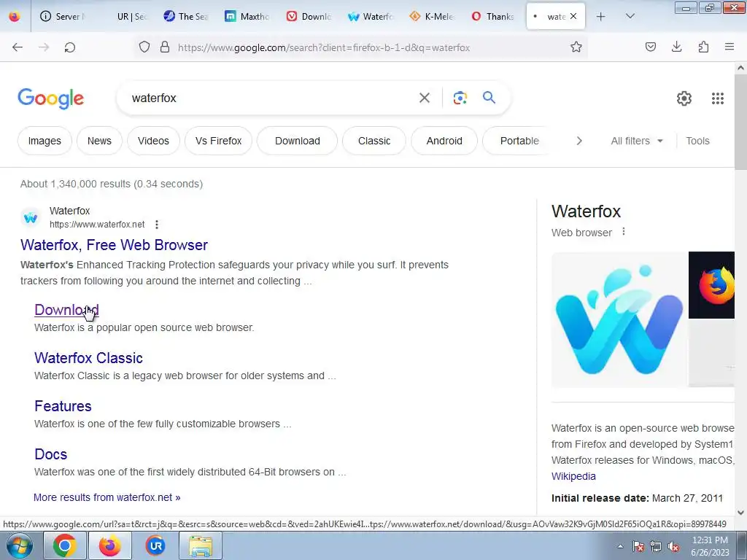
Task: Select the Vs Firefox chip
Action: 218,141
